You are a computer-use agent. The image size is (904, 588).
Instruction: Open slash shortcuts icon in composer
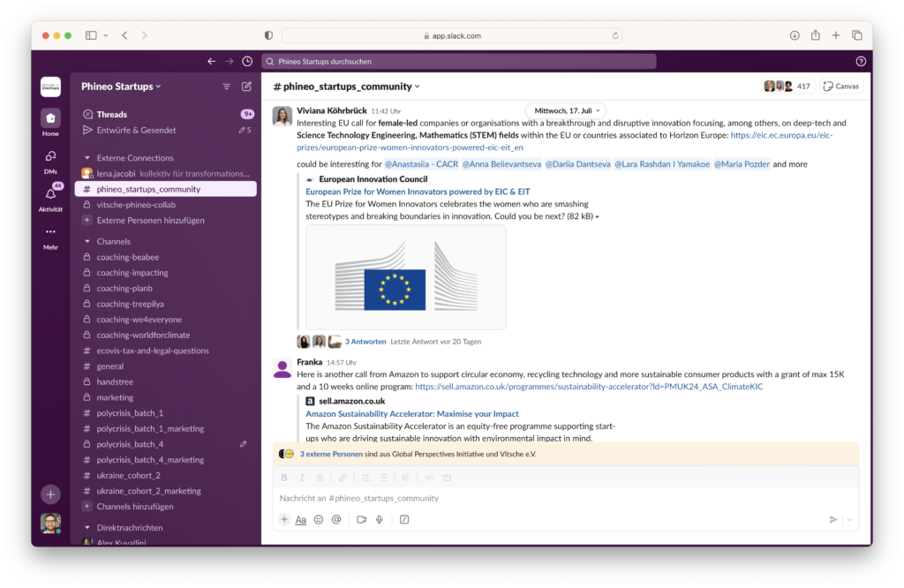tap(404, 519)
